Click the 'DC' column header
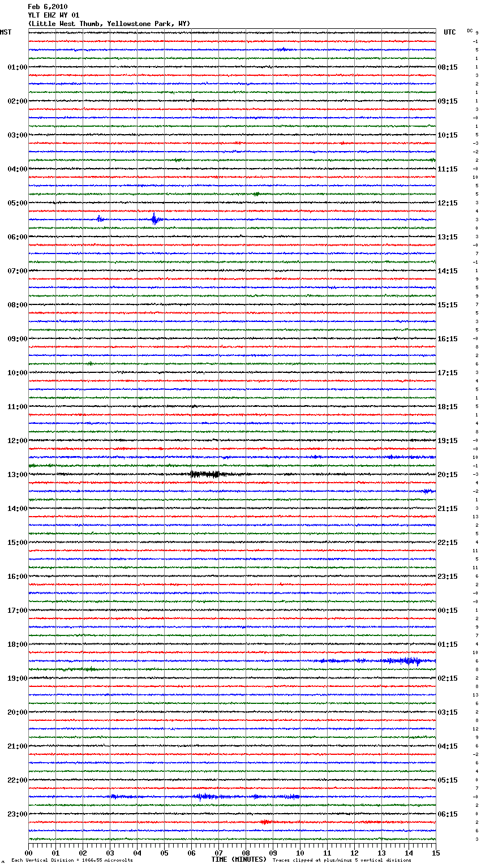The image size is (481, 868). point(470,30)
